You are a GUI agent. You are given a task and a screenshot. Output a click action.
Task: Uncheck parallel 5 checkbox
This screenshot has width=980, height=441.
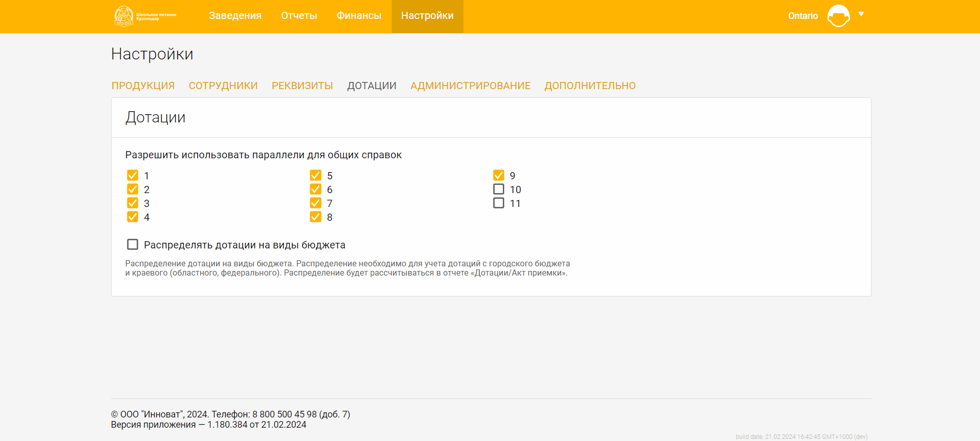[315, 176]
